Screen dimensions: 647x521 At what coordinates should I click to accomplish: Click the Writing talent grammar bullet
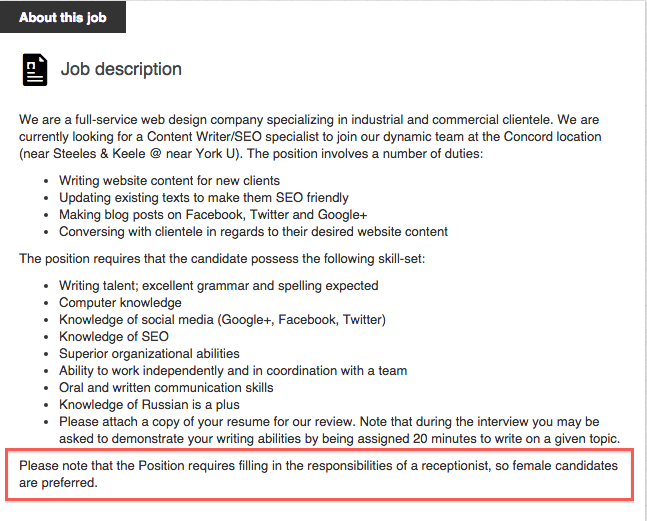click(219, 285)
